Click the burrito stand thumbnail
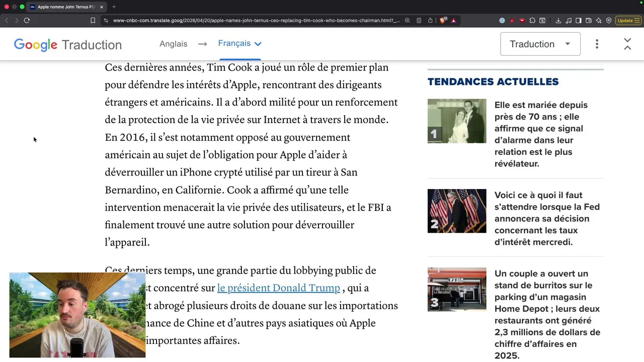The height and width of the screenshot is (362, 644). coord(457,289)
